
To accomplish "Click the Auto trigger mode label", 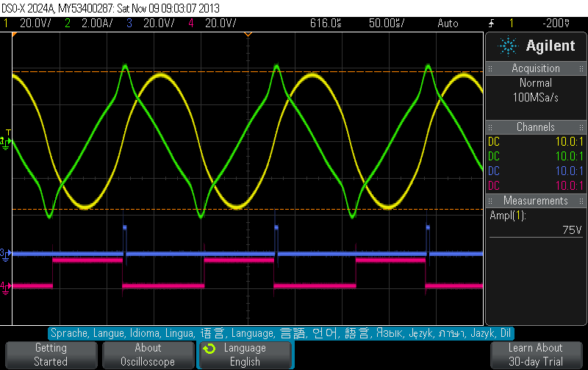I will [x=448, y=24].
